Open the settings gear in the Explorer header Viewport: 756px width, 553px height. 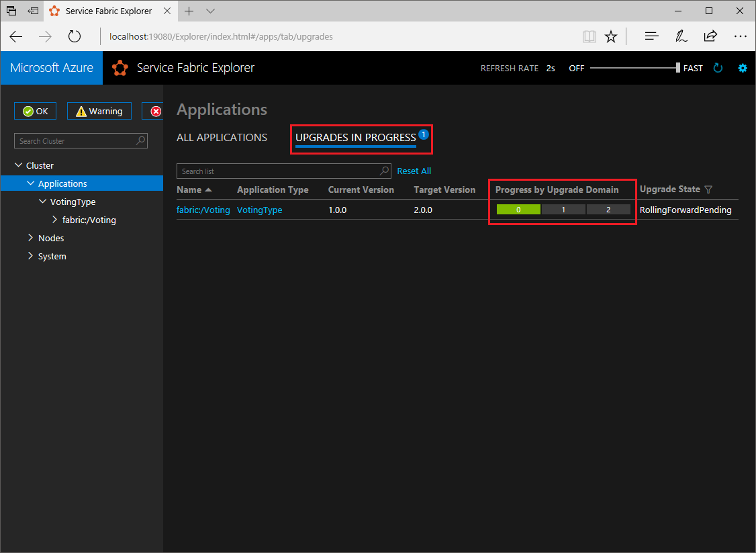[742, 67]
